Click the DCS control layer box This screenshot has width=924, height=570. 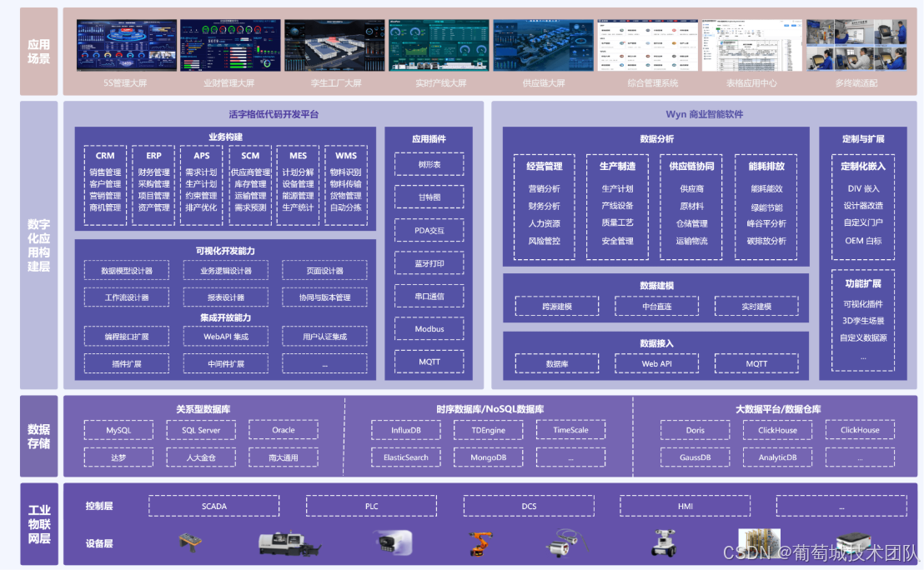point(529,506)
